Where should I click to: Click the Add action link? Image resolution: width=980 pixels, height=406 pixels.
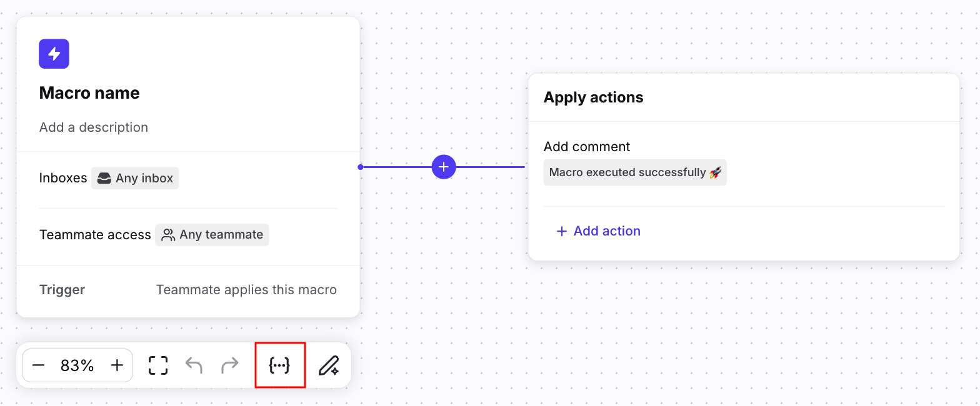(599, 231)
